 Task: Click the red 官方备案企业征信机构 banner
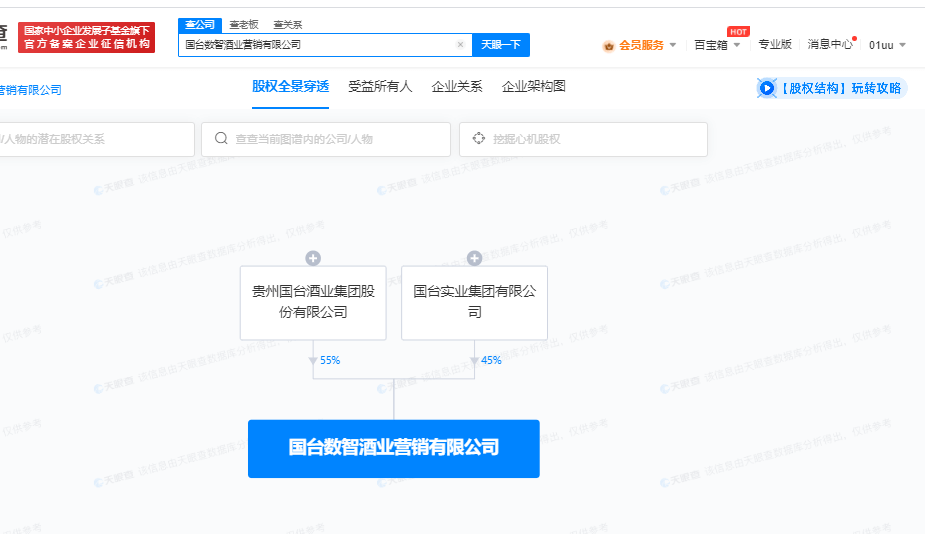pyautogui.click(x=87, y=38)
